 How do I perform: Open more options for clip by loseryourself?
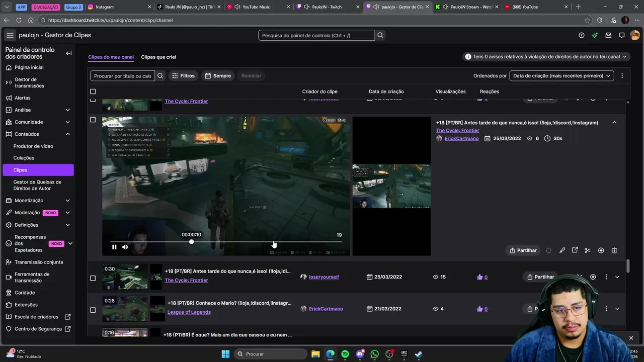(x=606, y=277)
